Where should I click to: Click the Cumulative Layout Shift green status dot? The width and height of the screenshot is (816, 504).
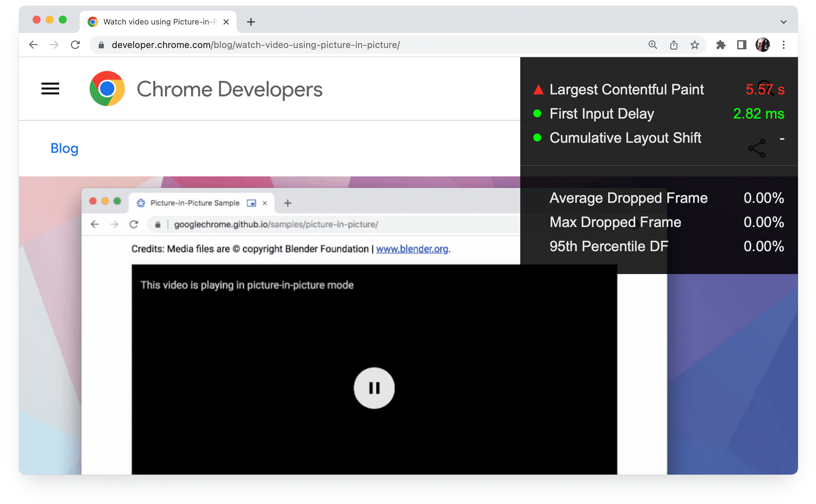537,138
